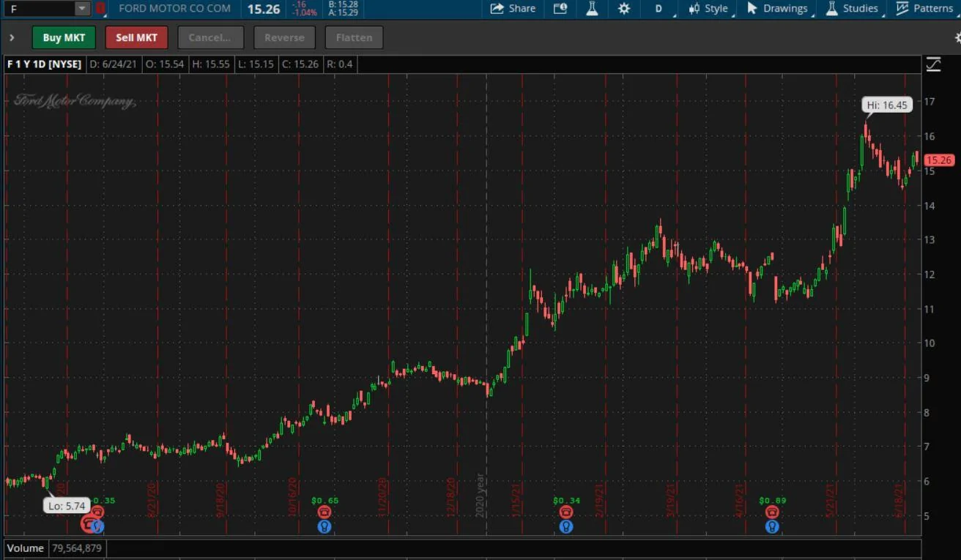
Task: Open the Style dropdown menu
Action: (708, 9)
